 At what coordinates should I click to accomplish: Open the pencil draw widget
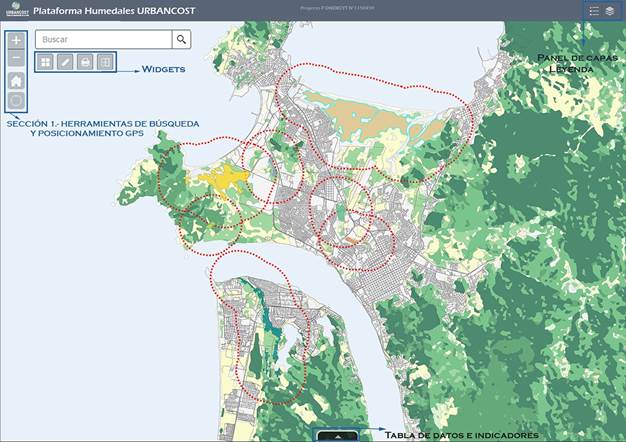point(65,62)
